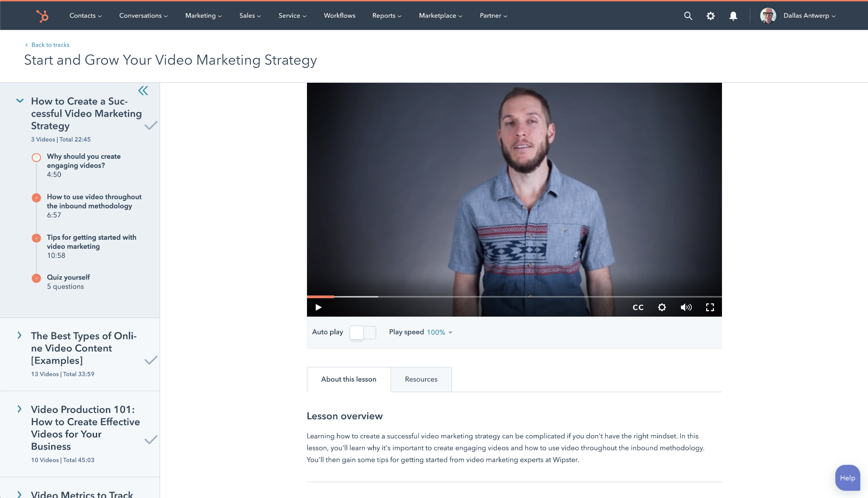Image resolution: width=868 pixels, height=498 pixels.
Task: Switch to the Resources tab
Action: (x=421, y=379)
